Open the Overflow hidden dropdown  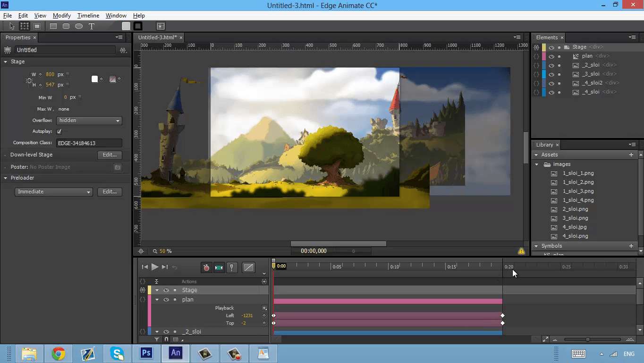89,121
